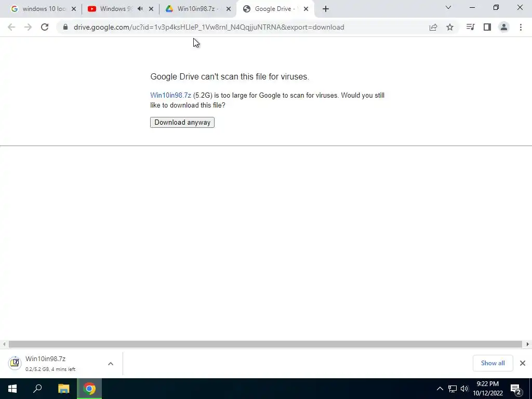Click the scrollbar left arrow
Viewport: 532px width, 399px height.
pos(4,344)
